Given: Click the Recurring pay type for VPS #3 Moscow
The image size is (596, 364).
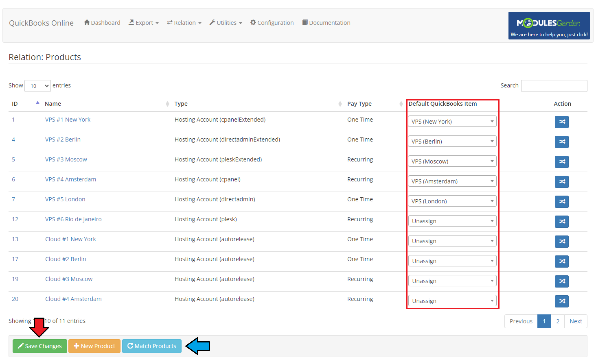Looking at the screenshot, I should pos(360,159).
